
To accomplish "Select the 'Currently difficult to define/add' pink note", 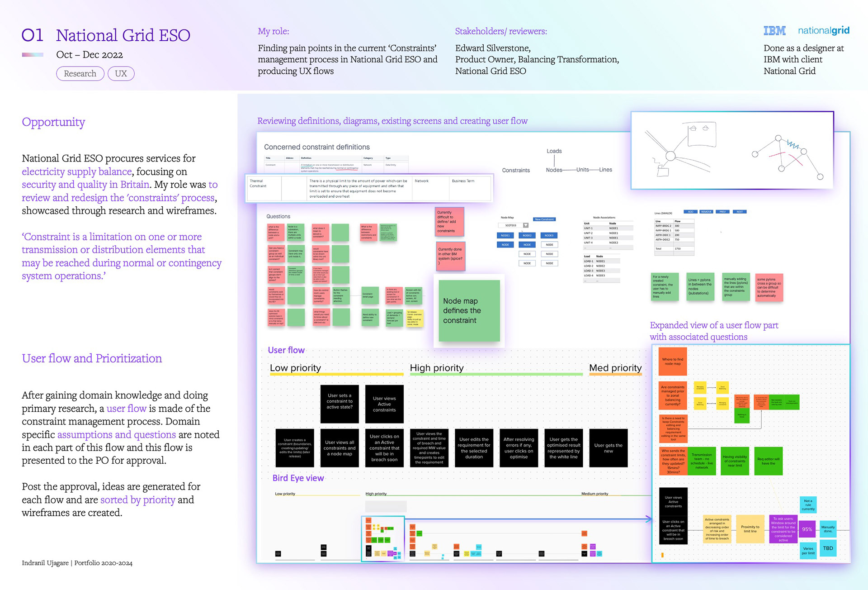I will (449, 222).
